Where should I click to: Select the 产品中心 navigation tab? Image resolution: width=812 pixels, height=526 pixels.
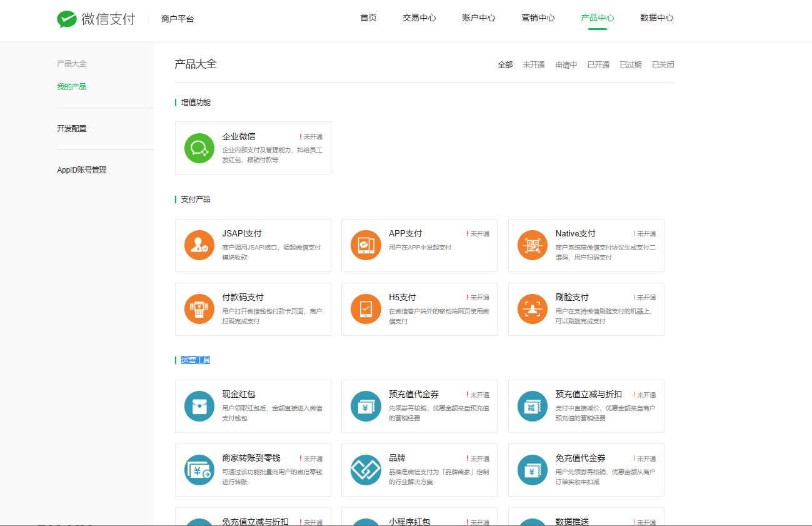[598, 18]
